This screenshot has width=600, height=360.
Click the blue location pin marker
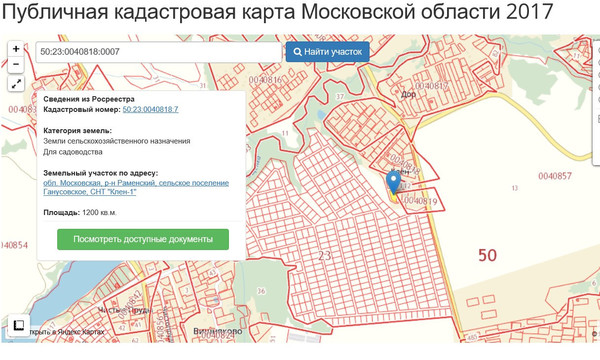(x=393, y=183)
